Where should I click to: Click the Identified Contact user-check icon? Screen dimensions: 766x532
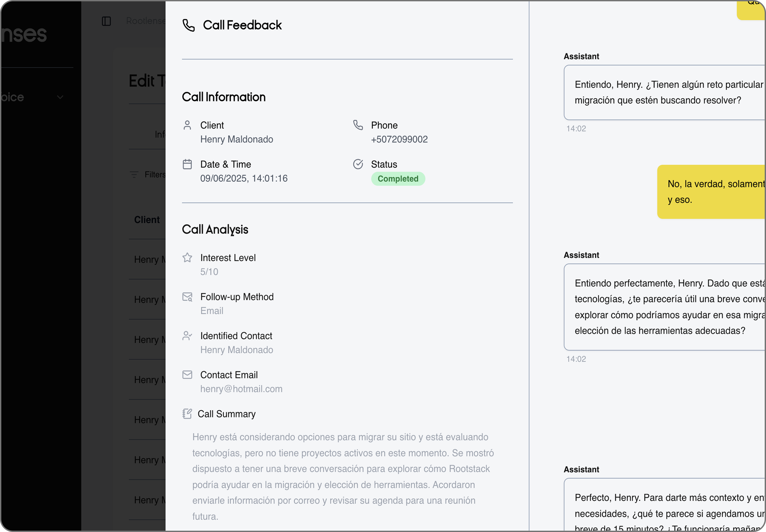(187, 336)
